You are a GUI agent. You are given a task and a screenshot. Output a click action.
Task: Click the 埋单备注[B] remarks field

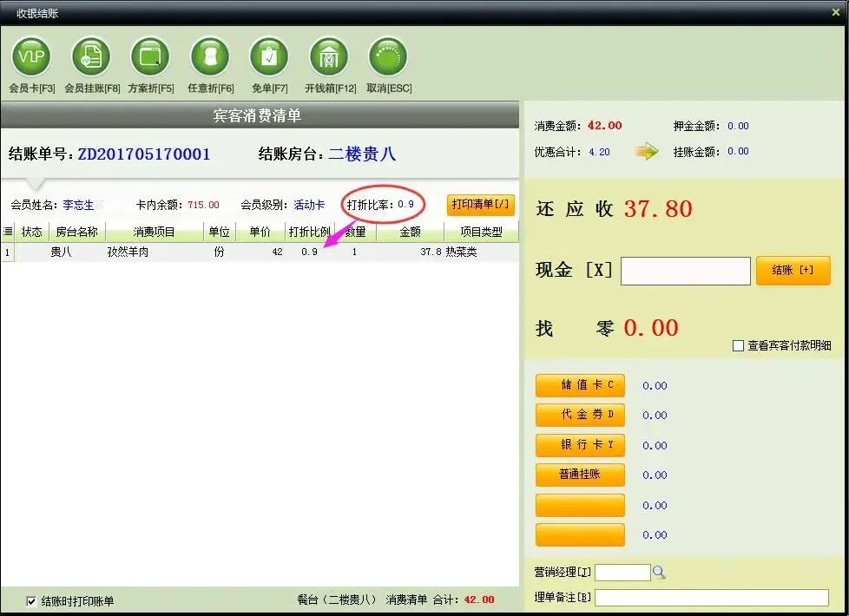click(x=712, y=598)
